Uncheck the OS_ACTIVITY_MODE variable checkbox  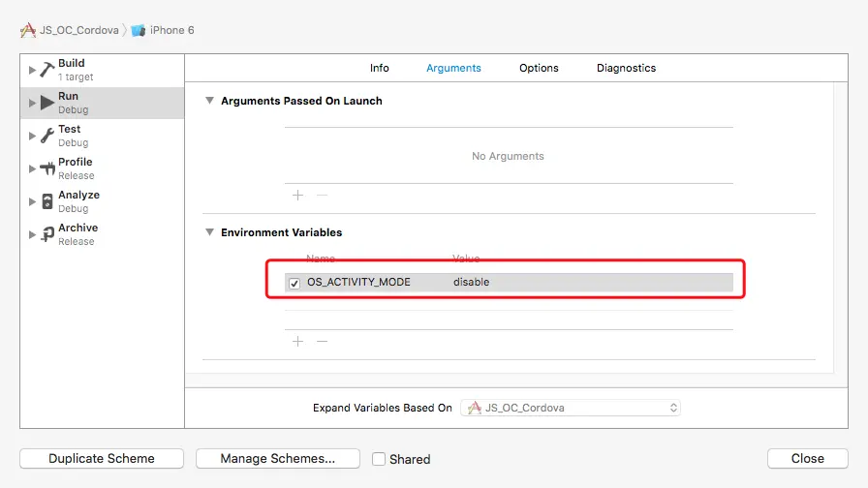[294, 283]
